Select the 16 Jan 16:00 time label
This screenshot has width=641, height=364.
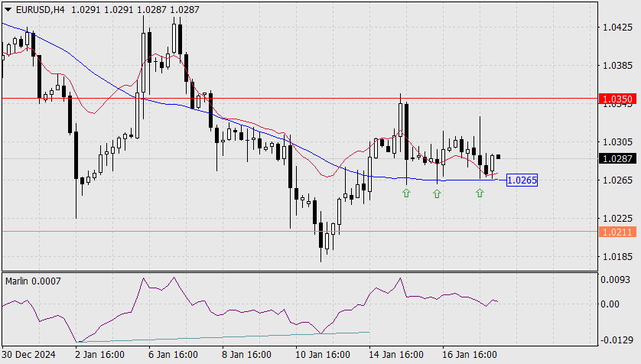click(x=470, y=354)
